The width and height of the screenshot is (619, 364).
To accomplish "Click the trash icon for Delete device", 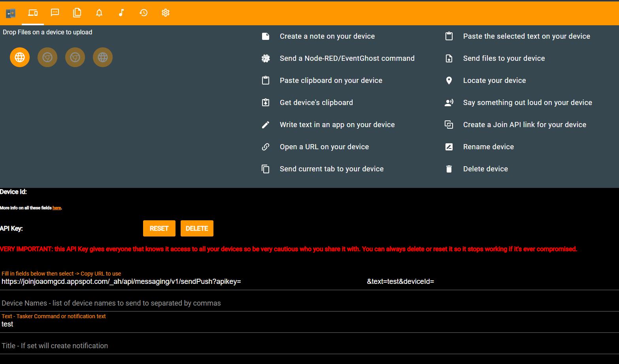I will (x=449, y=169).
